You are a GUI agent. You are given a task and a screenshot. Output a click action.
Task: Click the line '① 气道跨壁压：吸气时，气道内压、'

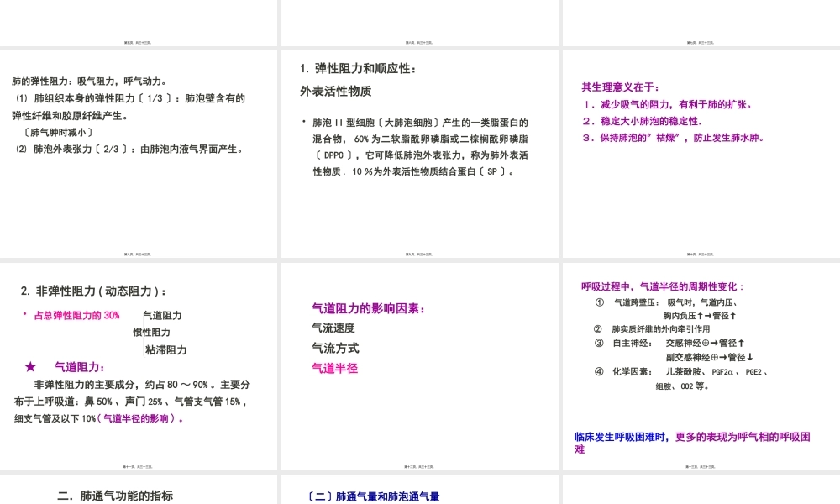pos(668,302)
